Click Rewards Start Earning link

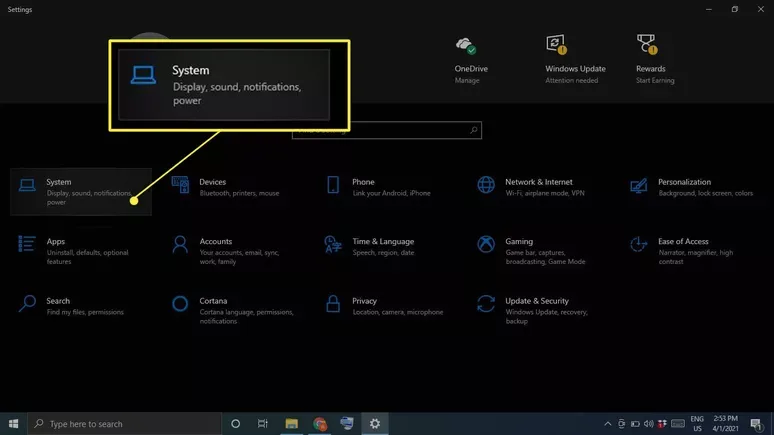click(x=655, y=80)
